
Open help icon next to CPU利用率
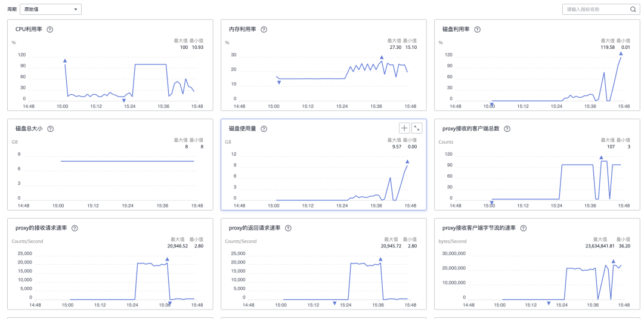(50, 30)
